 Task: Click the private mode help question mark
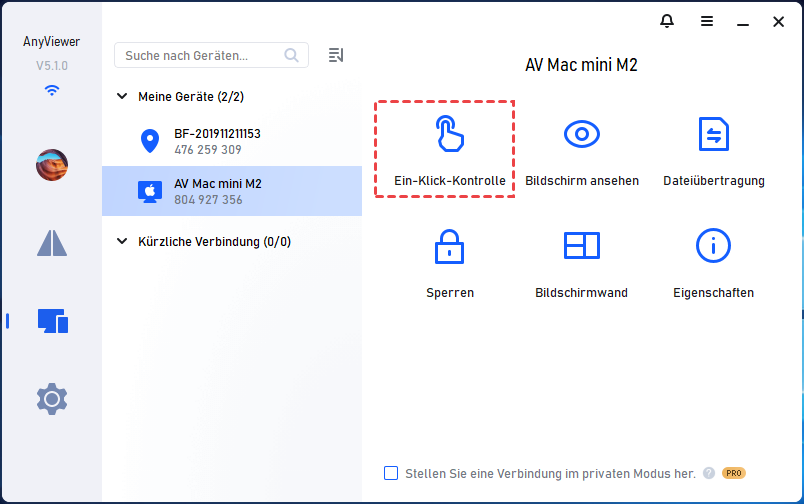pos(709,473)
